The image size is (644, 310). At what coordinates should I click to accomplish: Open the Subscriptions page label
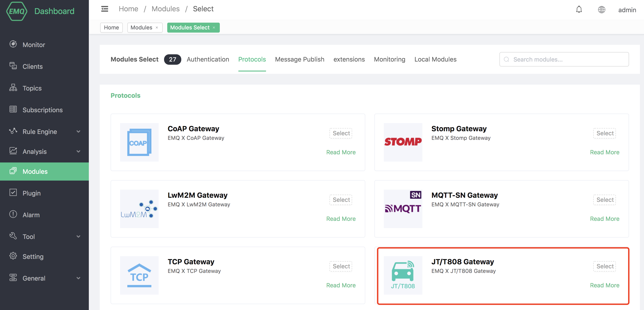pos(43,110)
